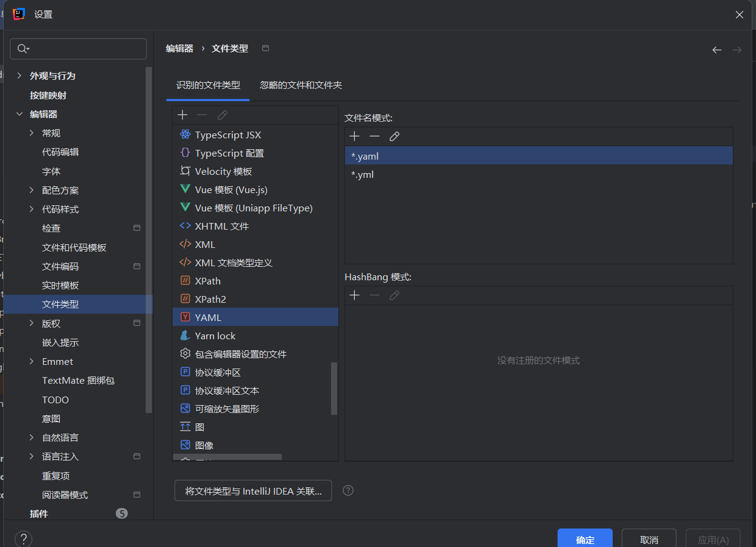Screen dimensions: 756x547
Task: Select 嵌入提示 in the settings tree
Action: [60, 342]
